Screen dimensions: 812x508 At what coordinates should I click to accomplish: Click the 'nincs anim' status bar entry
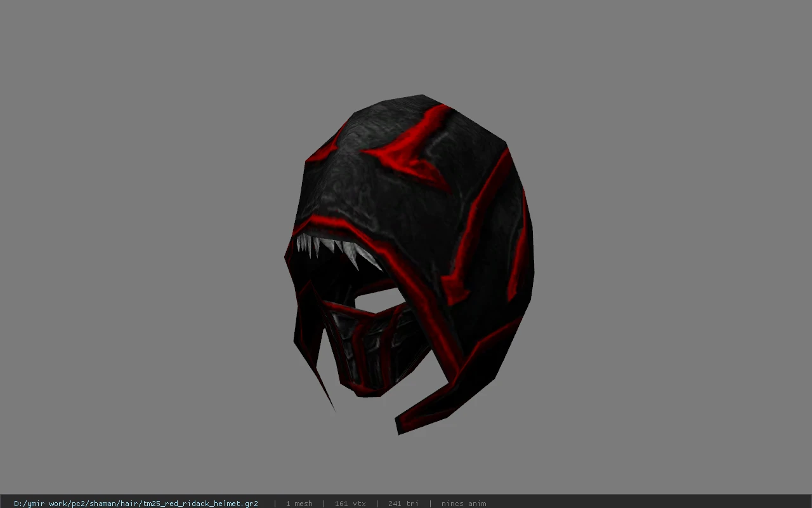pos(464,504)
